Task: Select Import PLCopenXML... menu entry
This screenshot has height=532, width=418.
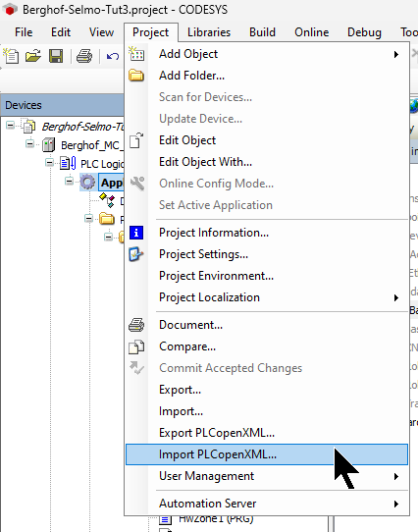Action: point(267,454)
